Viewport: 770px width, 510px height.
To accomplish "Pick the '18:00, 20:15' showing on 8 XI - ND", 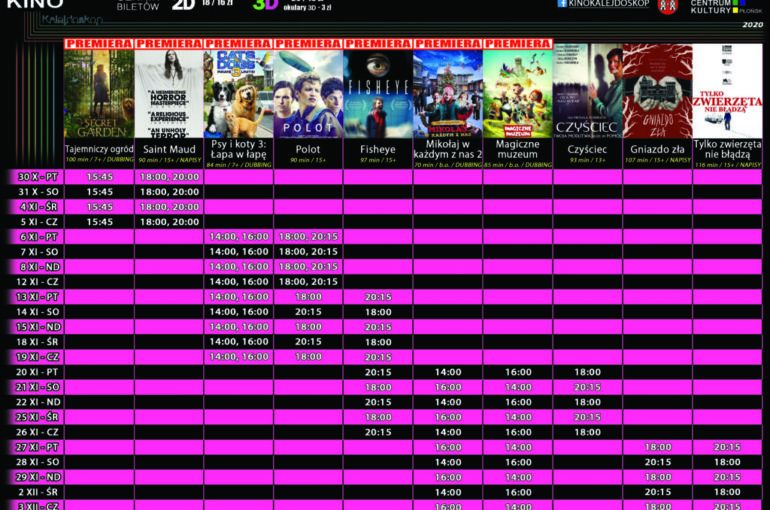I will point(308,267).
